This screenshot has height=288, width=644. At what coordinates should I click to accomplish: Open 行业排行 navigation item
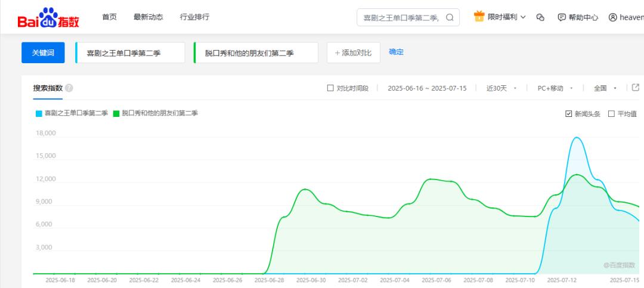pos(194,17)
